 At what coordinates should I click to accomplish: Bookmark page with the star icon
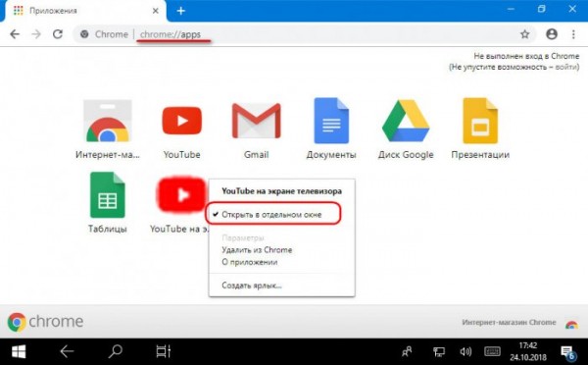pyautogui.click(x=524, y=34)
